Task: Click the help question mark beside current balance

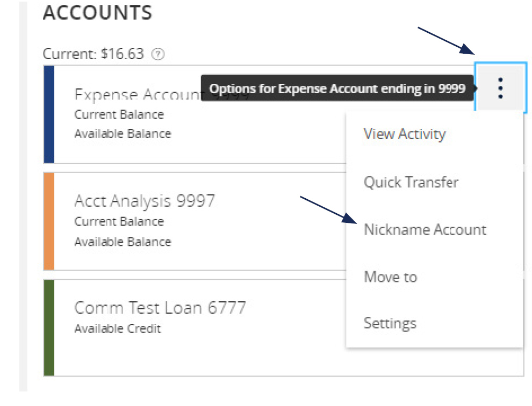Action: tap(159, 54)
